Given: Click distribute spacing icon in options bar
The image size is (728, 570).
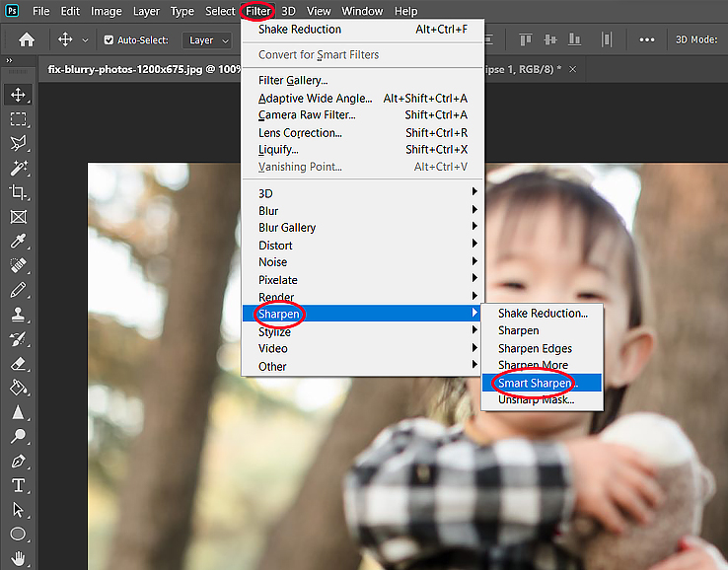Looking at the screenshot, I should (x=607, y=39).
